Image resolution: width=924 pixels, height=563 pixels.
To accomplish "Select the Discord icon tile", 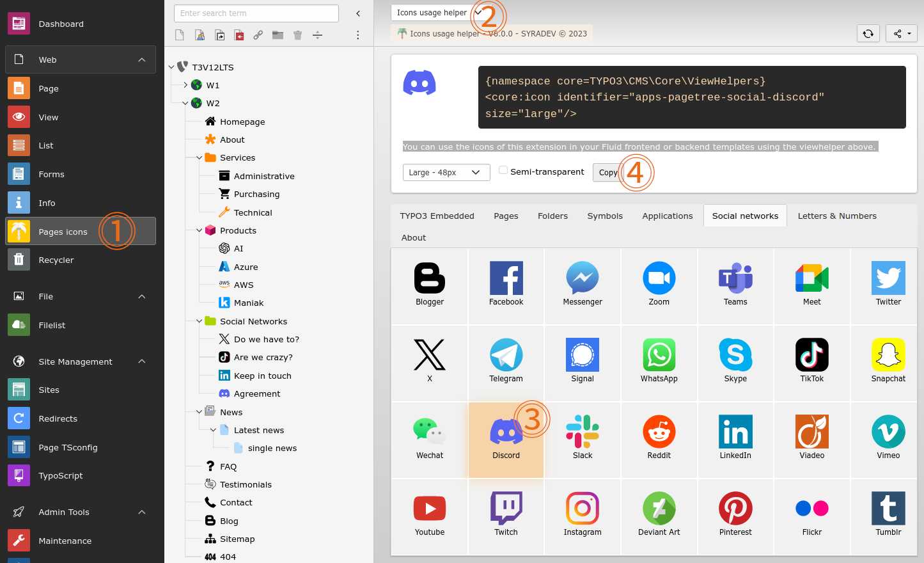I will (506, 439).
